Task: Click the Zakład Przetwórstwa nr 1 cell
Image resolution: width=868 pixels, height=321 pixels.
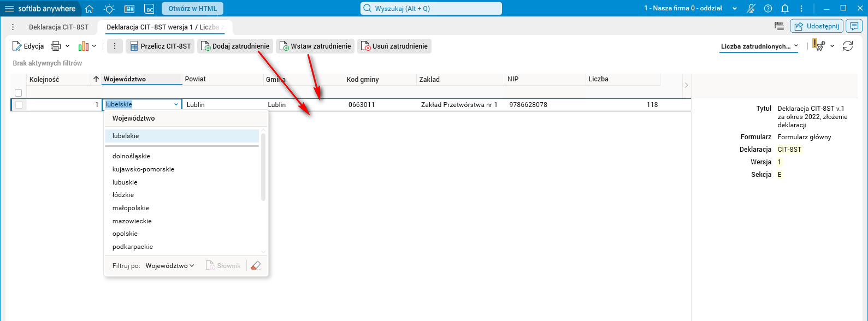Action: pyautogui.click(x=461, y=105)
